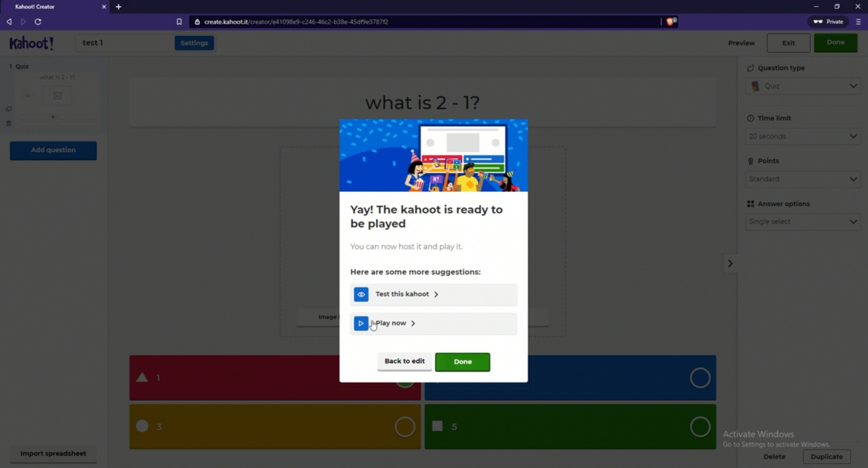This screenshot has height=468, width=868.
Task: Click Import spreadsheet button
Action: coord(53,454)
